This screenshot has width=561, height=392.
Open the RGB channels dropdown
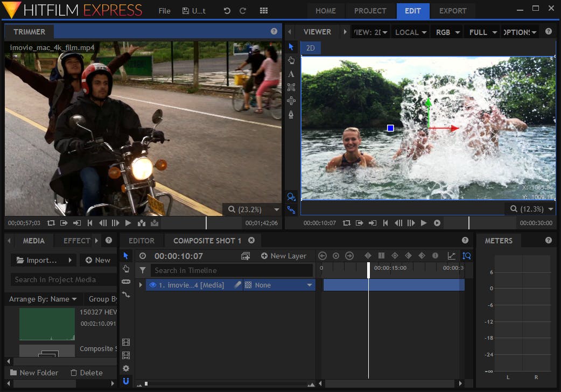click(x=448, y=32)
